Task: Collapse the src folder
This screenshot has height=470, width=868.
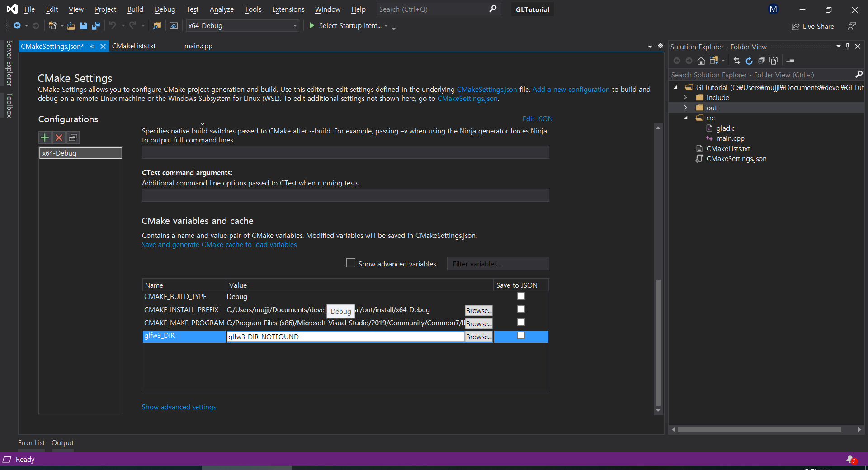Action: coord(685,118)
